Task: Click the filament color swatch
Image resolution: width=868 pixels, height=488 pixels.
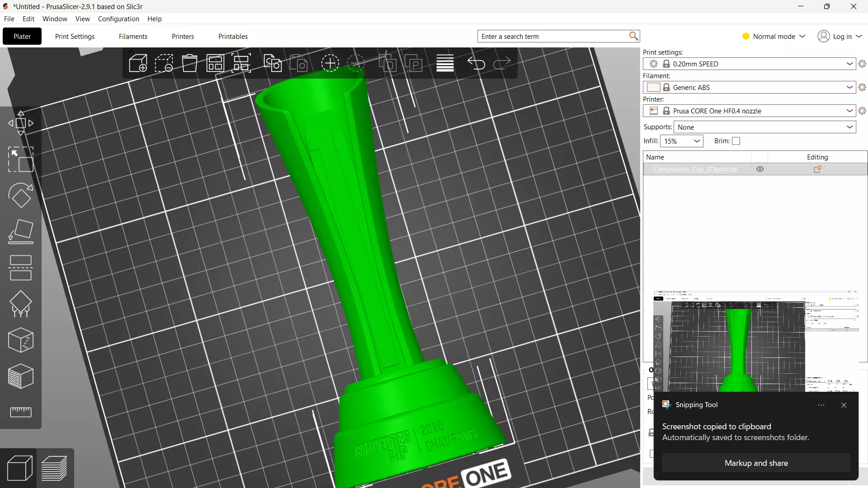Action: tap(653, 87)
